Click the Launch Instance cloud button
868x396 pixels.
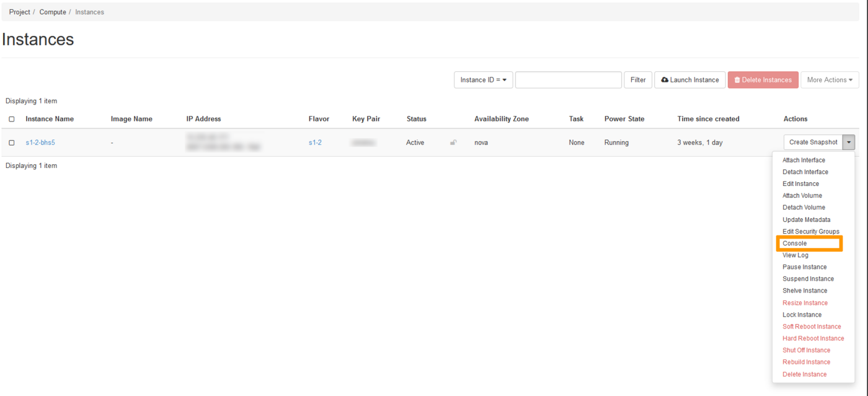(x=689, y=80)
